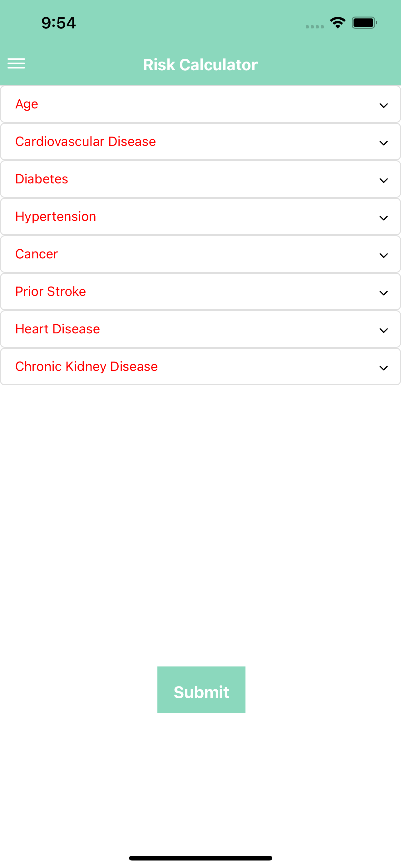
Task: Tap the Wi-Fi status icon
Action: tap(337, 23)
